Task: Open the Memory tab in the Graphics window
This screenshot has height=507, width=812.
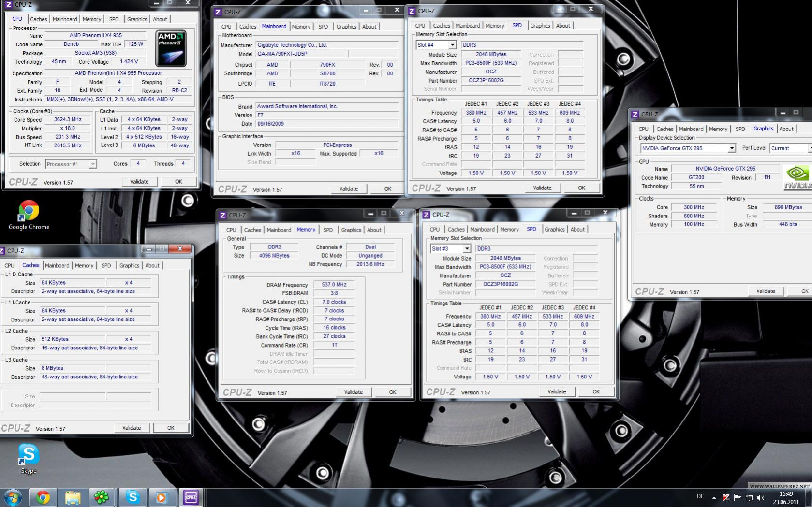Action: 718,129
